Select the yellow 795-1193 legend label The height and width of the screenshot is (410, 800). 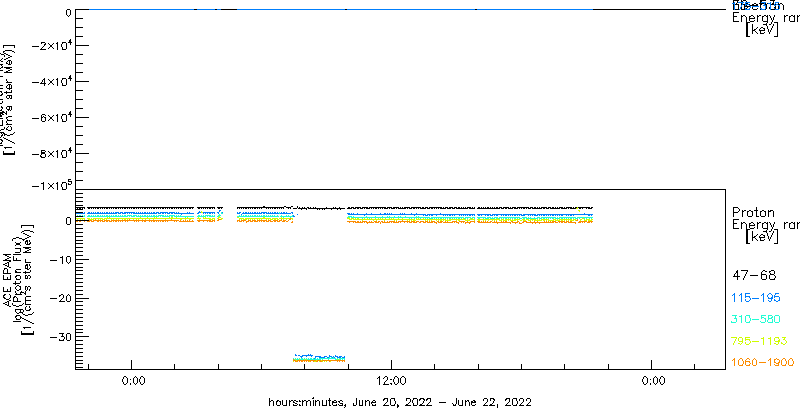tap(760, 341)
